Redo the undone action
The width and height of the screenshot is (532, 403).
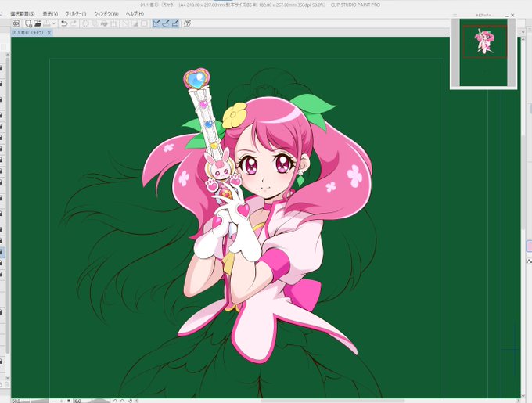click(74, 23)
